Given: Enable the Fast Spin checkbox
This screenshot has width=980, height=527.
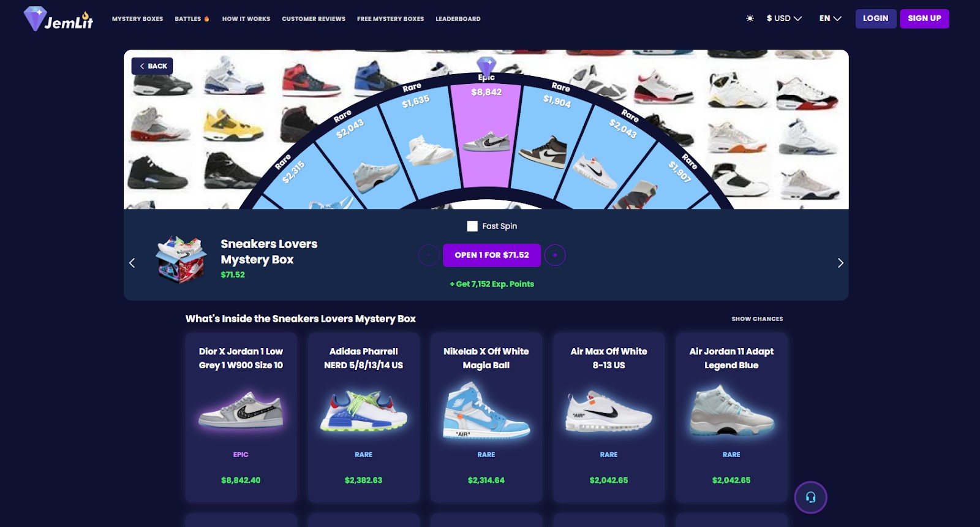Looking at the screenshot, I should tap(472, 226).
